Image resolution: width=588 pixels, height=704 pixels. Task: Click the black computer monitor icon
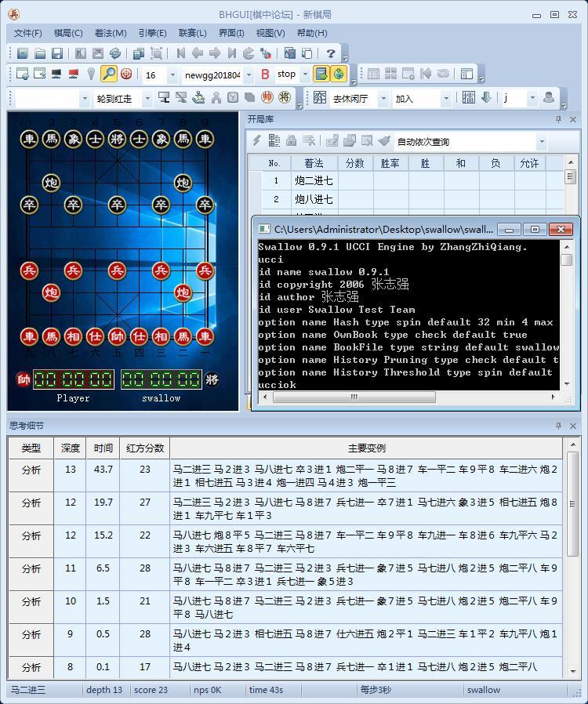click(x=56, y=74)
